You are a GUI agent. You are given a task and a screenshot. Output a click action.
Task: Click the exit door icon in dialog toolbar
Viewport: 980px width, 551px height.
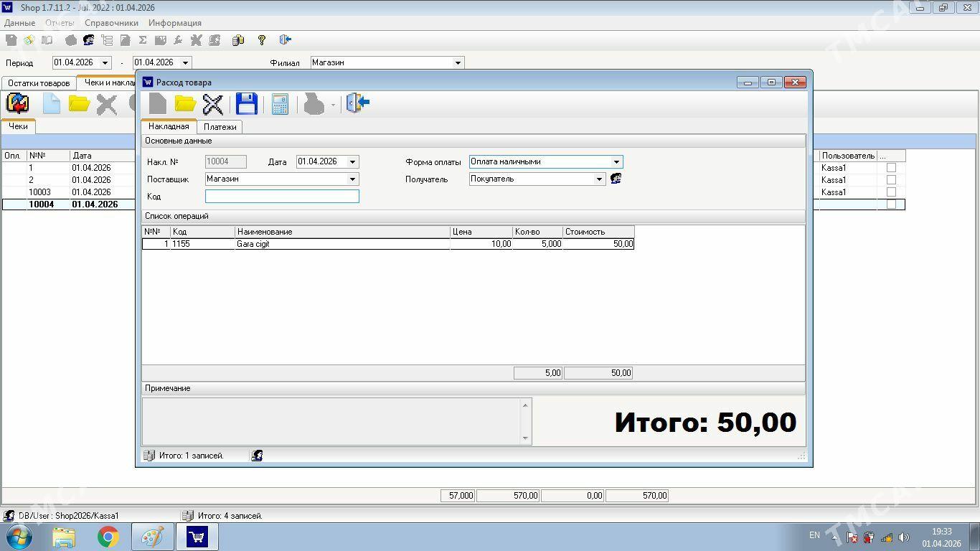[x=357, y=103]
